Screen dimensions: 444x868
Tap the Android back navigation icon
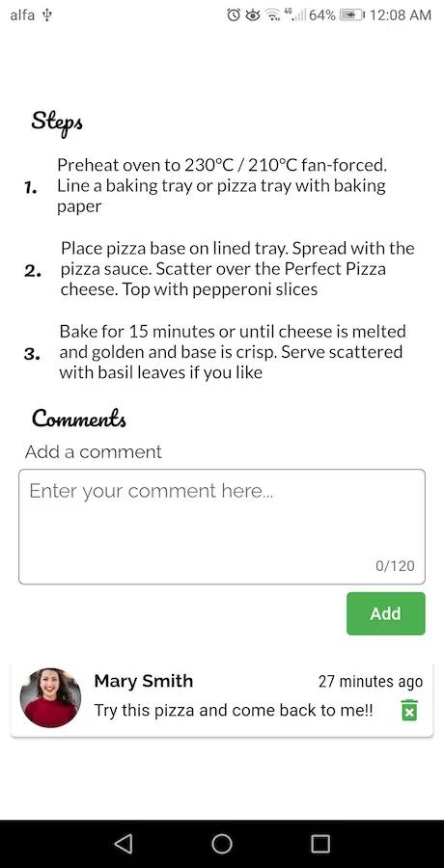click(123, 844)
